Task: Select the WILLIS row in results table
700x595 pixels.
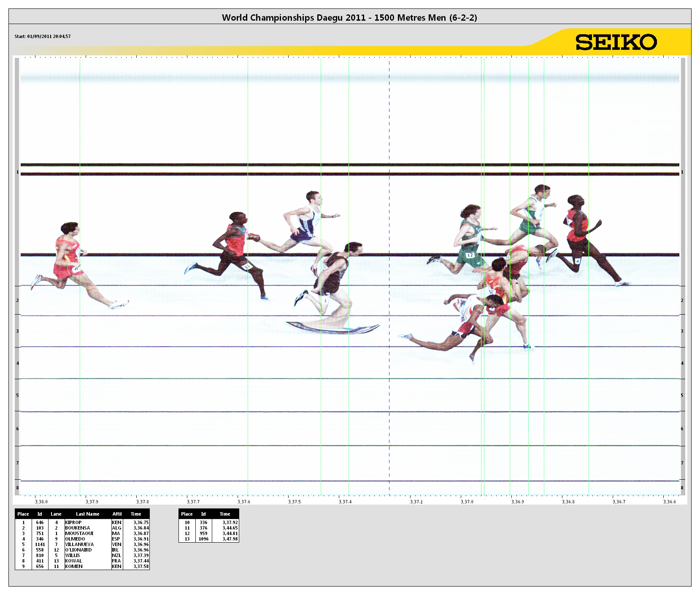Action: (x=82, y=555)
